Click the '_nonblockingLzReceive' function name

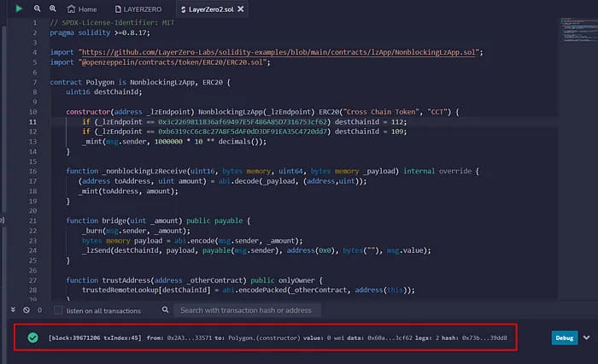[145, 171]
